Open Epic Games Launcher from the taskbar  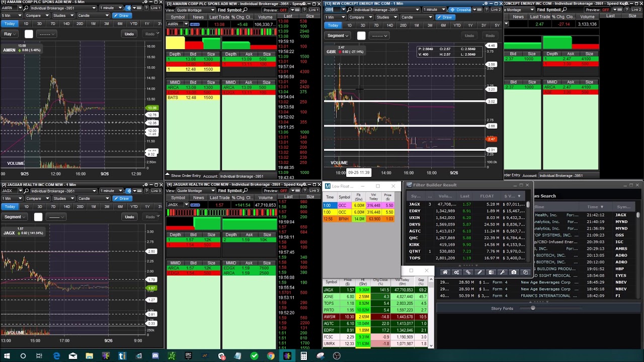[188, 356]
